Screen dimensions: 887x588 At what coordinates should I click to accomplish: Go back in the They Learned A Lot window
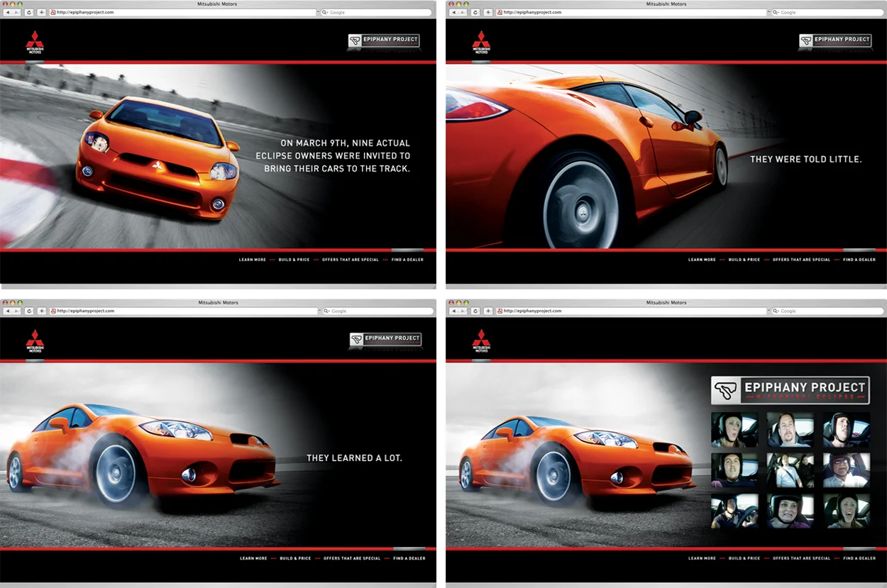[x=8, y=311]
